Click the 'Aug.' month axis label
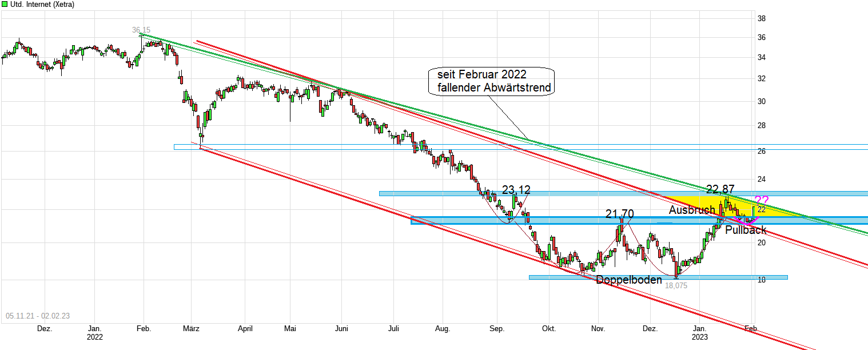Viewport: 868px width, 350px height. tap(443, 329)
